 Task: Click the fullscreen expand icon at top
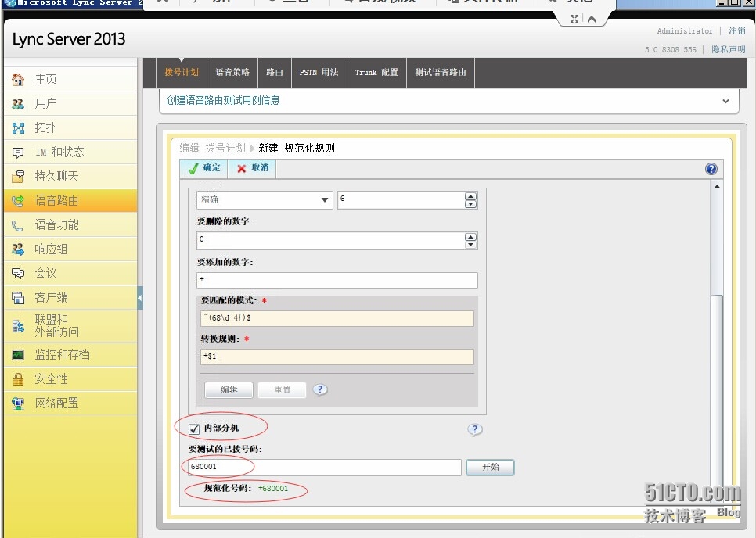(x=574, y=19)
